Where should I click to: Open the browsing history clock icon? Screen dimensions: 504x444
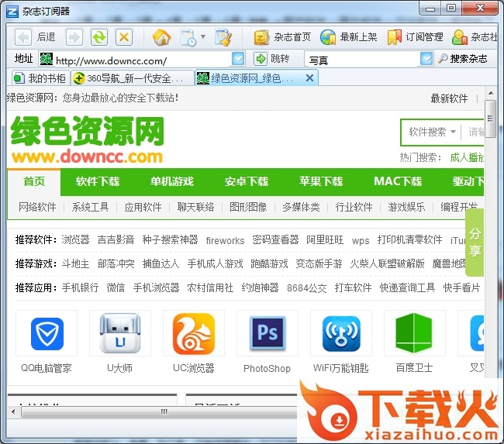pyautogui.click(x=188, y=38)
